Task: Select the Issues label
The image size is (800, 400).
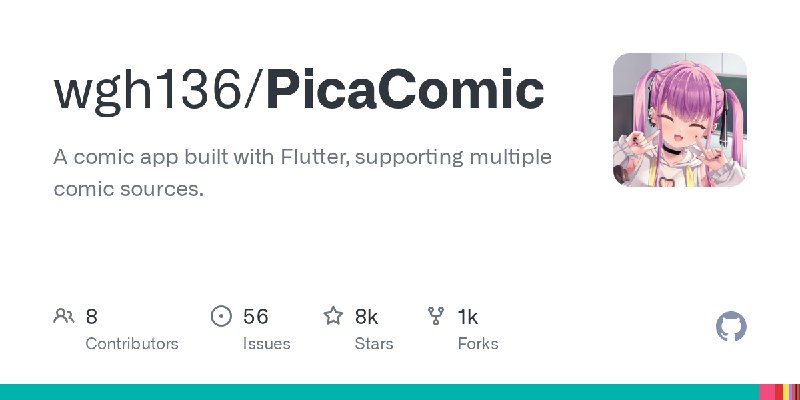Action: click(266, 343)
